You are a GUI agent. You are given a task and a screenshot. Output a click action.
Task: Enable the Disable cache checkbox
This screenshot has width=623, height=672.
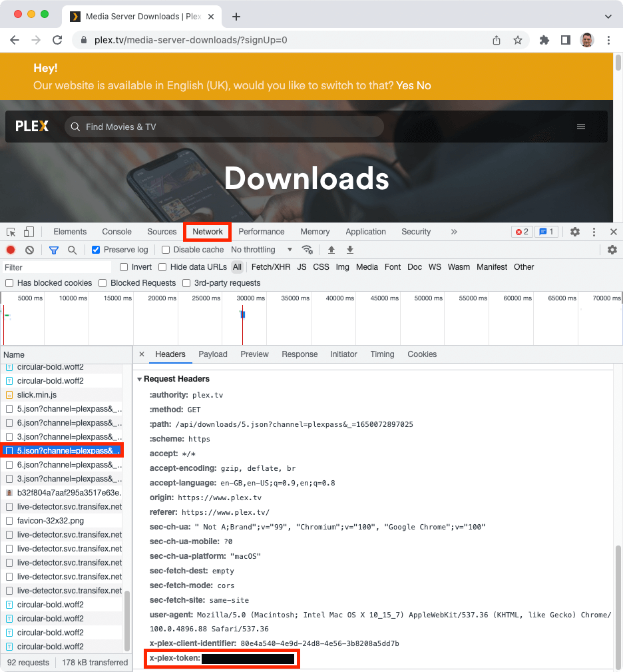click(x=165, y=249)
